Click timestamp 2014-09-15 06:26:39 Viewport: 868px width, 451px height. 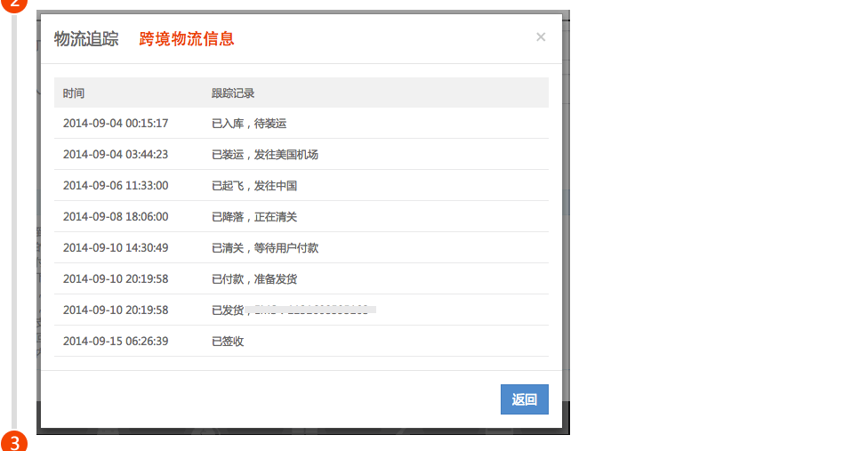click(x=116, y=342)
